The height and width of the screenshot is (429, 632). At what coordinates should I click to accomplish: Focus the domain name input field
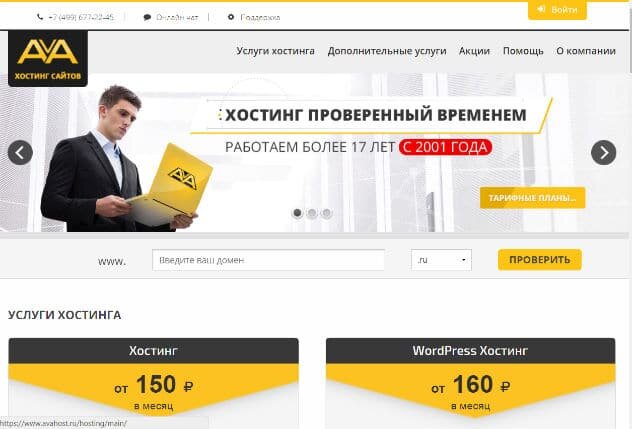[x=268, y=260]
